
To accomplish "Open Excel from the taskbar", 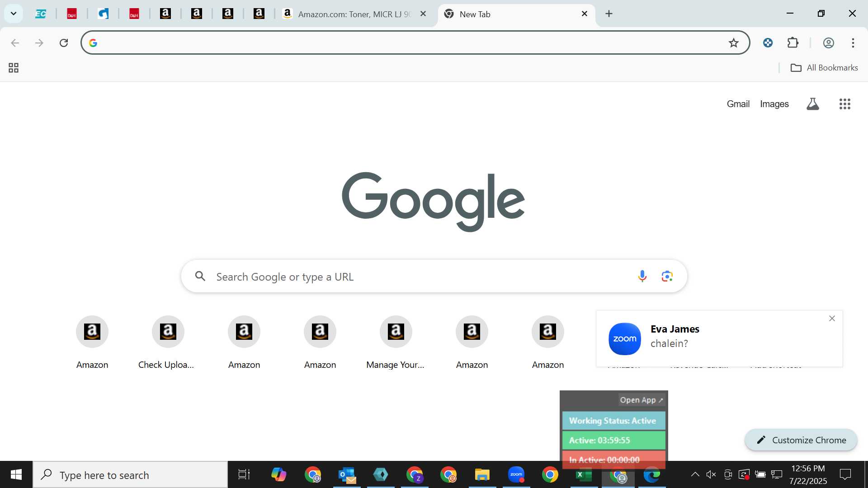I will tap(584, 475).
